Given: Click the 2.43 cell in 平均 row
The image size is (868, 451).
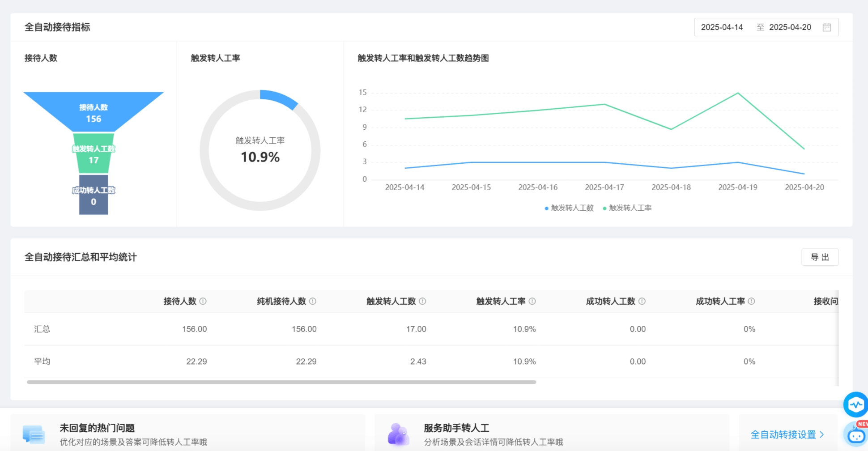Looking at the screenshot, I should 418,362.
